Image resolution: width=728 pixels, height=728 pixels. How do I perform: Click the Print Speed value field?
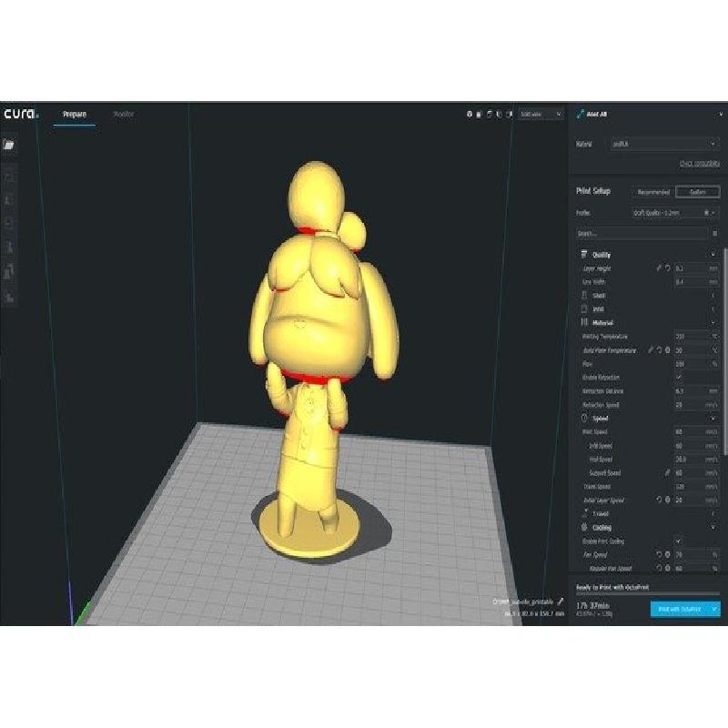click(x=696, y=431)
